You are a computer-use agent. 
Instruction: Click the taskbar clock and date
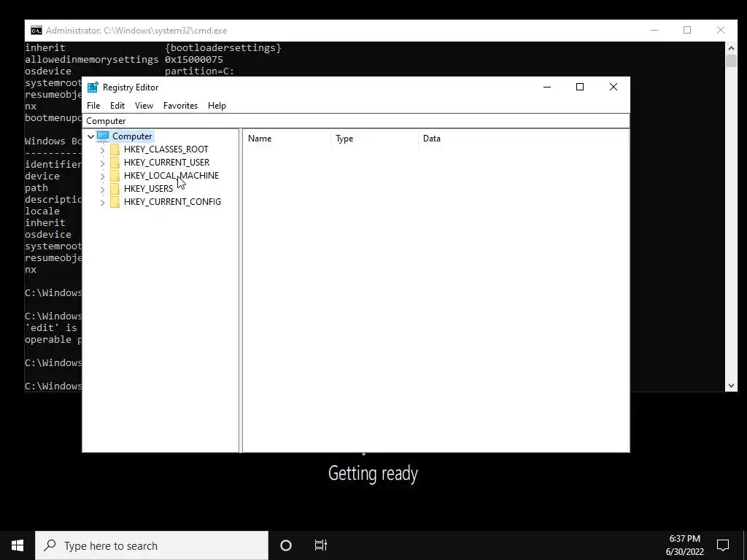coord(684,545)
